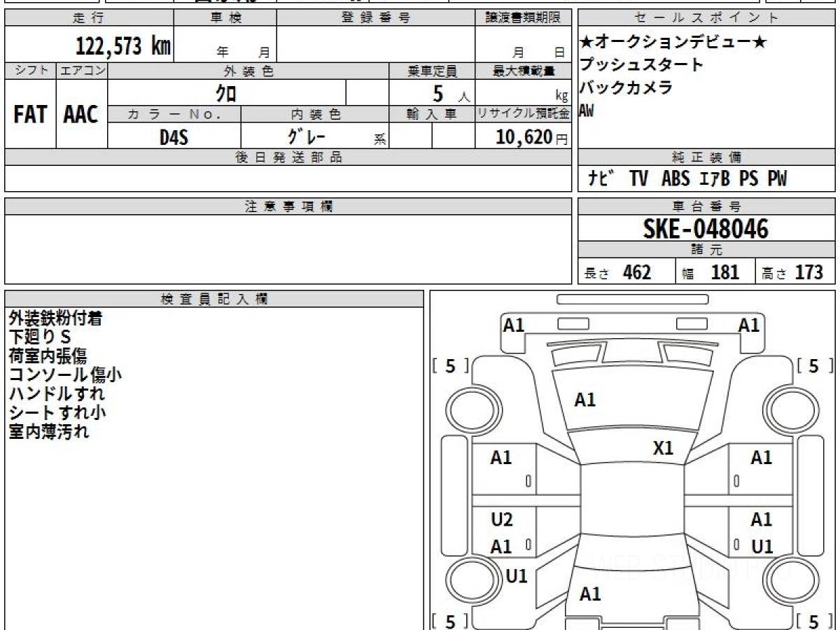The width and height of the screenshot is (840, 630).
Task: Select the color code D4S
Action: click(x=174, y=137)
